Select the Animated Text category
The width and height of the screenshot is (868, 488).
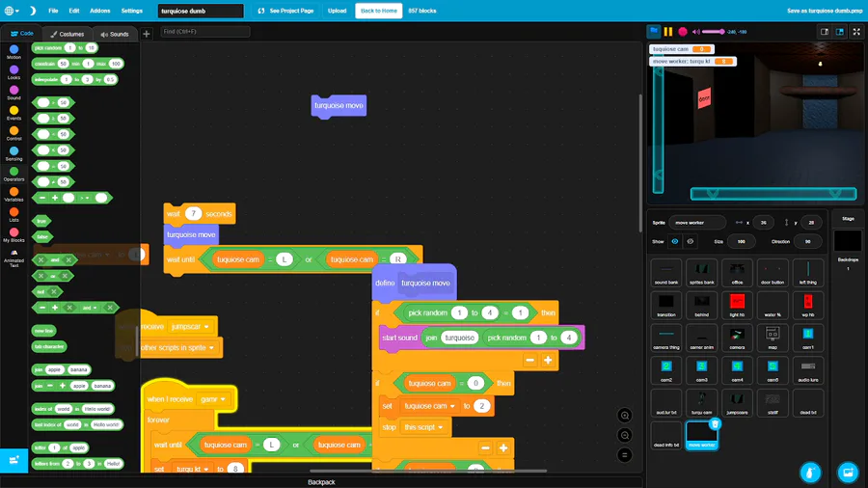pos(14,258)
